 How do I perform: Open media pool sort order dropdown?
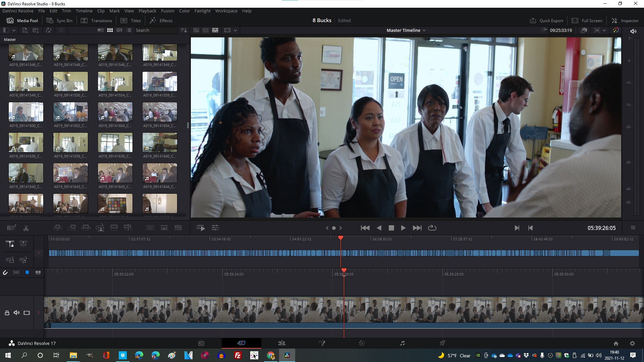point(183,30)
